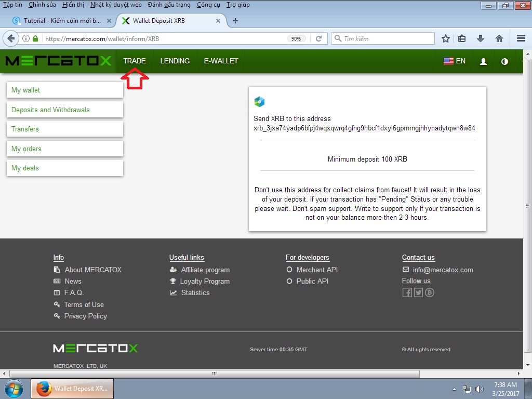The height and width of the screenshot is (399, 532).
Task: Reload the page with the refresh icon
Action: pos(318,38)
